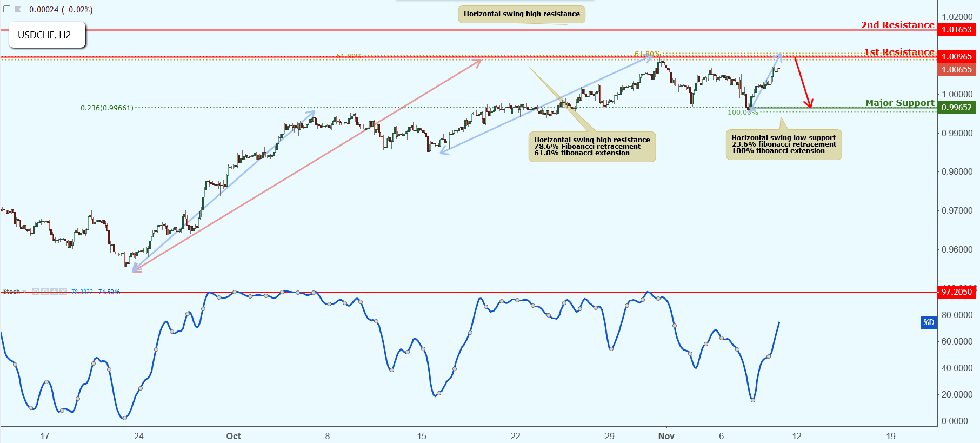Viewport: 980px width, 443px height.
Task: Click the 97.2050 Stoch level tag
Action: tap(957, 292)
